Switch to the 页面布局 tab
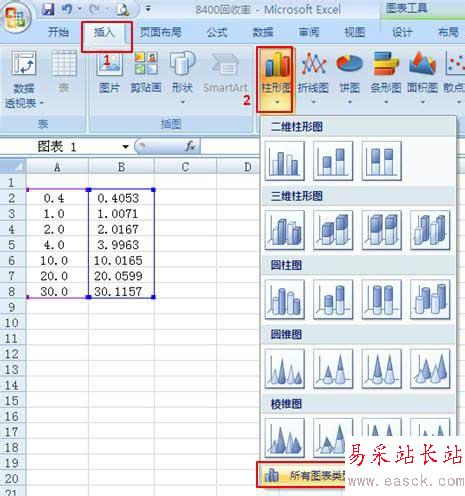The height and width of the screenshot is (496, 465). (161, 32)
